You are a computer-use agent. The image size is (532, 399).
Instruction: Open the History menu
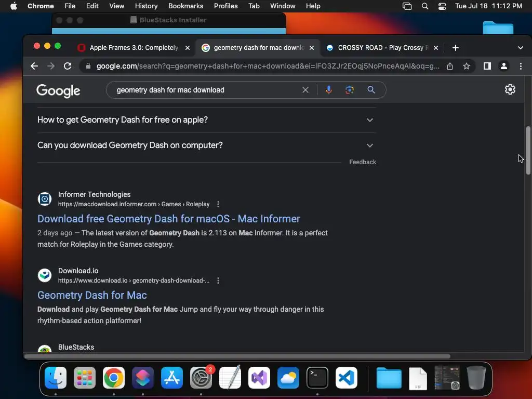click(x=146, y=6)
